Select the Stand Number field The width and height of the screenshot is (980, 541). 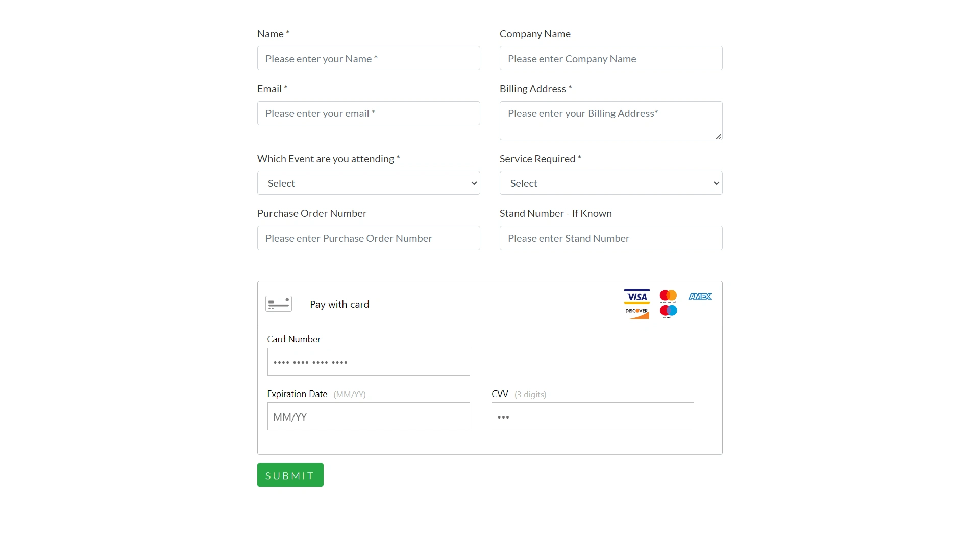611,238
